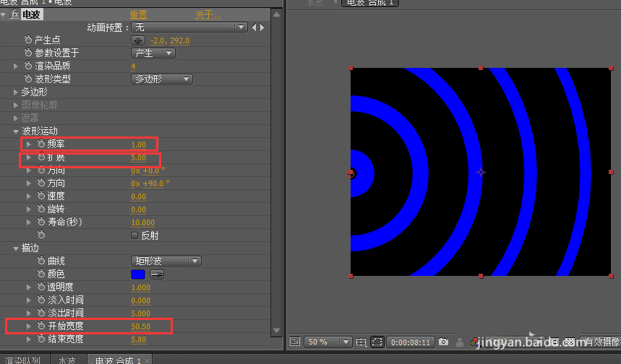The height and width of the screenshot is (364, 621).
Task: Expand the 频率 property
Action: point(28,144)
